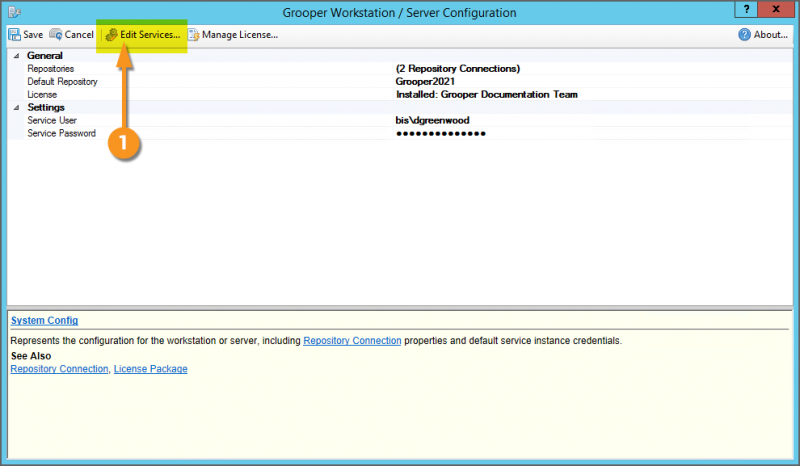The image size is (800, 466).
Task: Open Edit Services gear icon
Action: pyautogui.click(x=111, y=35)
